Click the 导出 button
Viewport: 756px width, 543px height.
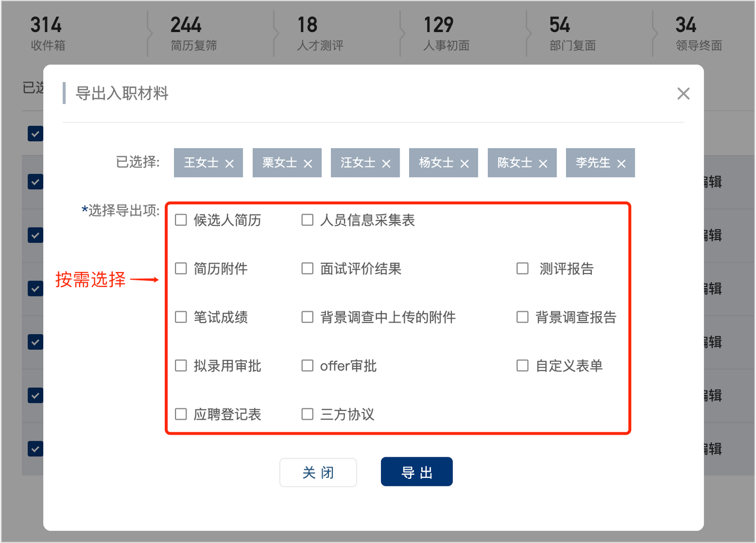coord(417,472)
